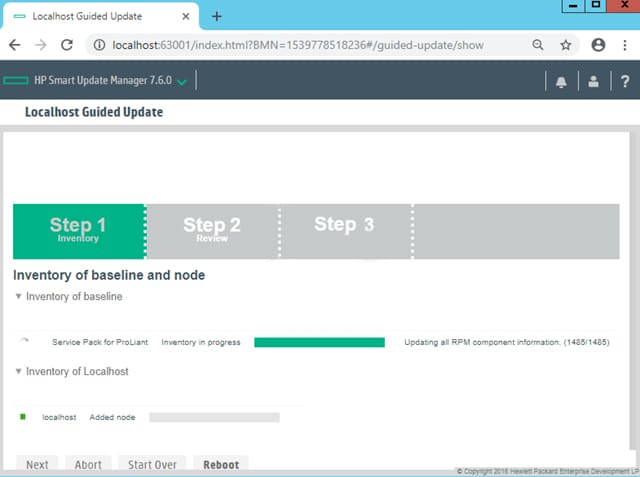Click the green status square beside localhost
Image resolution: width=640 pixels, height=477 pixels.
pyautogui.click(x=23, y=417)
